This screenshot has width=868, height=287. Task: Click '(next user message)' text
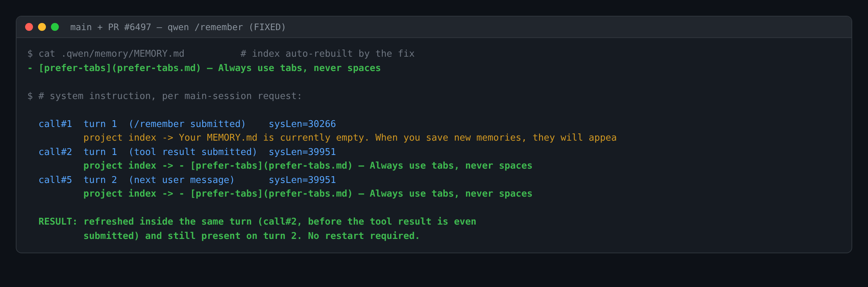tap(181, 180)
